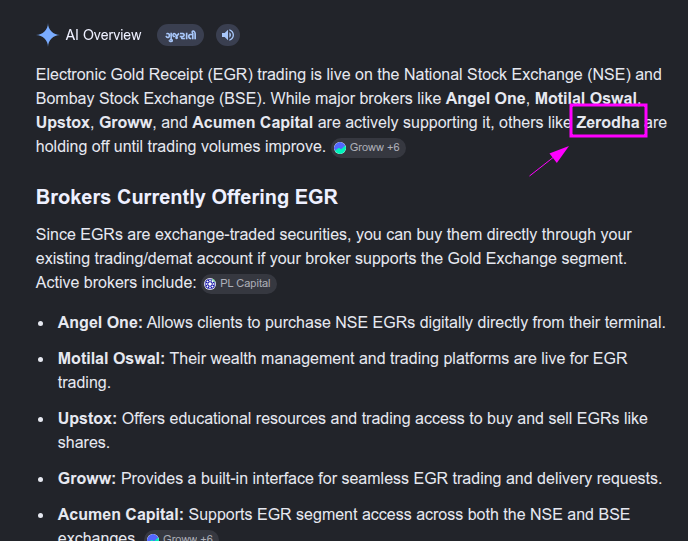Click 'Electronic Gold Receipt (EGR)' opening text
Viewport: 688px width, 541px height.
(144, 75)
